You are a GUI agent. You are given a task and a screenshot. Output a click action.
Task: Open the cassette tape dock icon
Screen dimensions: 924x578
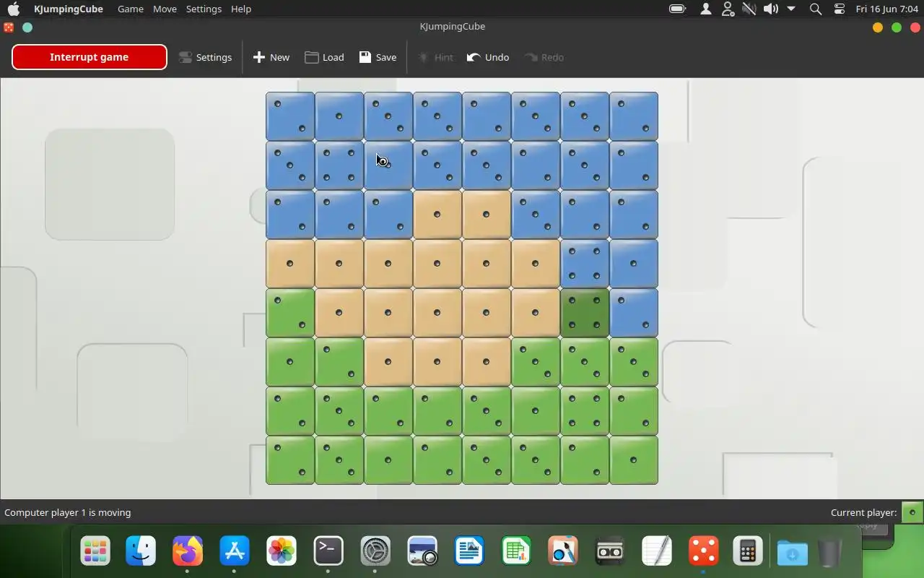click(610, 552)
